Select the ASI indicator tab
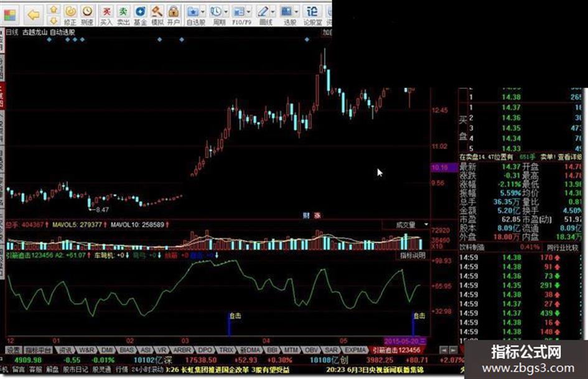Image resolution: width=588 pixels, height=379 pixels. (x=145, y=350)
